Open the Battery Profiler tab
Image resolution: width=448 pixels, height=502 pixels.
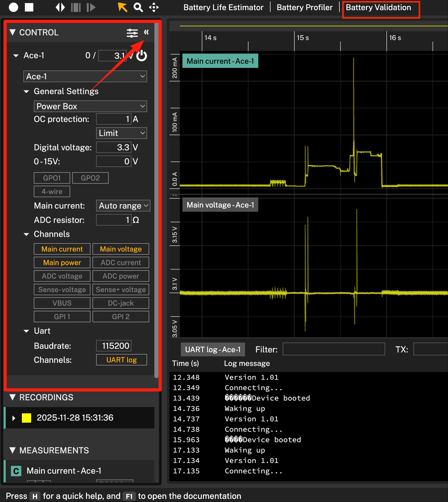305,8
